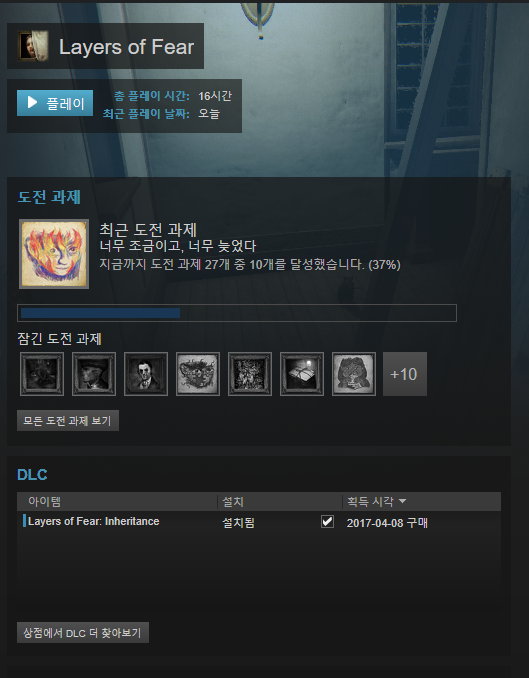Open the recent flame-face achievement image
Image resolution: width=529 pixels, height=678 pixels.
coord(54,254)
